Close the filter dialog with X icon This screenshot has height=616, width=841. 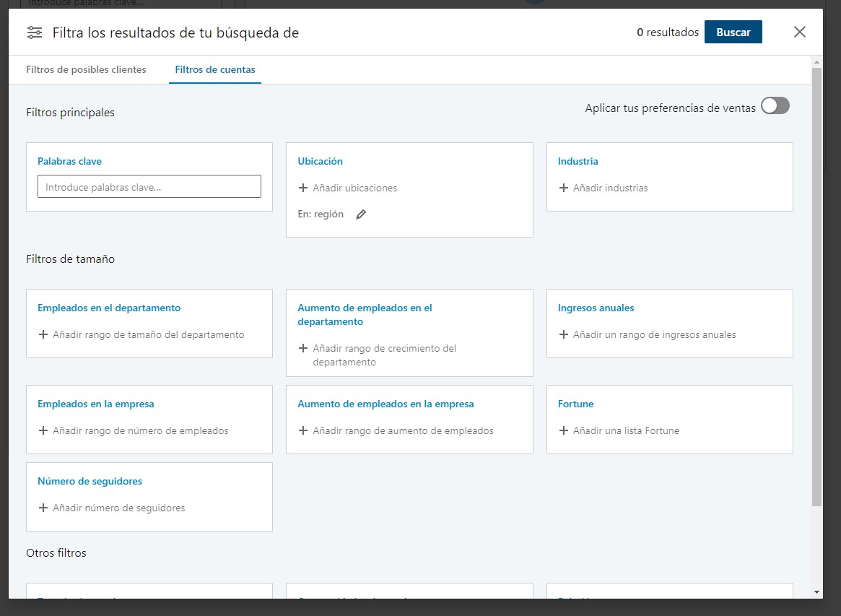pyautogui.click(x=799, y=32)
